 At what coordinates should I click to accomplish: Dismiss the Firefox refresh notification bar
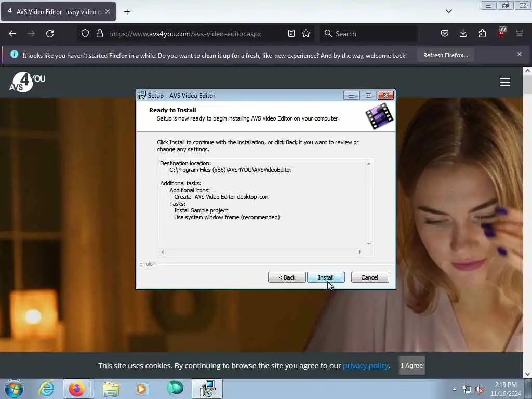click(x=519, y=54)
